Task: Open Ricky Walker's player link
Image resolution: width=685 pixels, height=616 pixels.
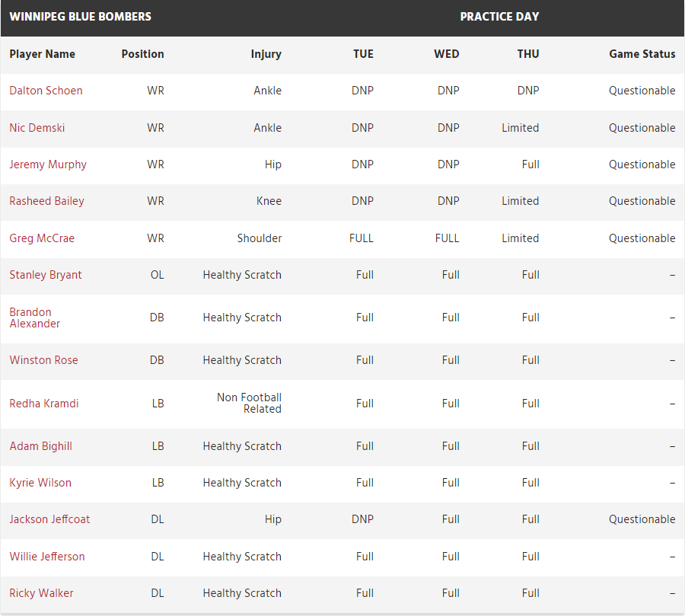Action: coord(41,593)
